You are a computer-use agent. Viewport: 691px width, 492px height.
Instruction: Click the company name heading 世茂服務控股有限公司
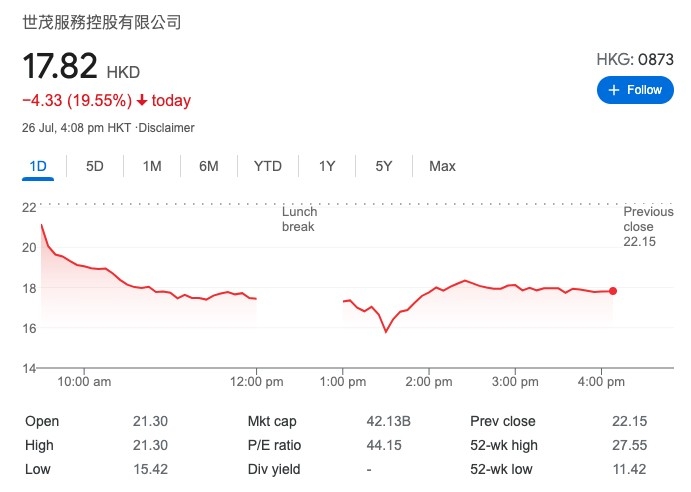pyautogui.click(x=102, y=22)
